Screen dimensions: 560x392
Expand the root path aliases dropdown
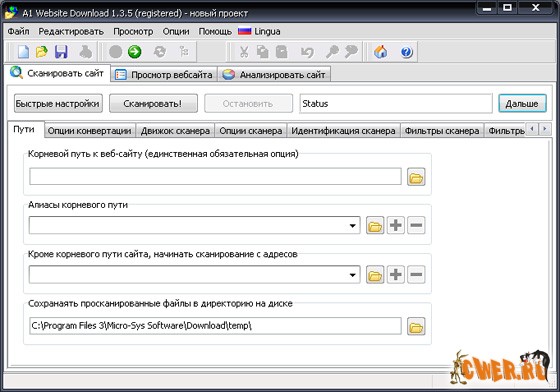(352, 225)
